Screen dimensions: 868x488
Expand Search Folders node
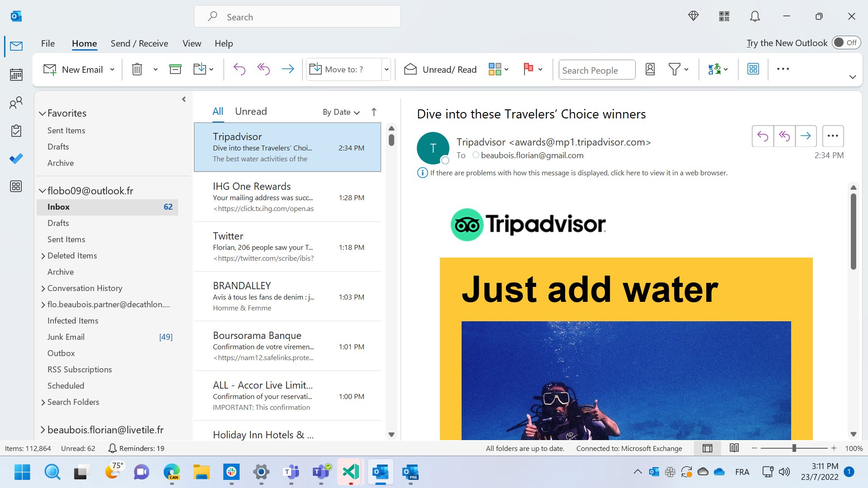[43, 403]
